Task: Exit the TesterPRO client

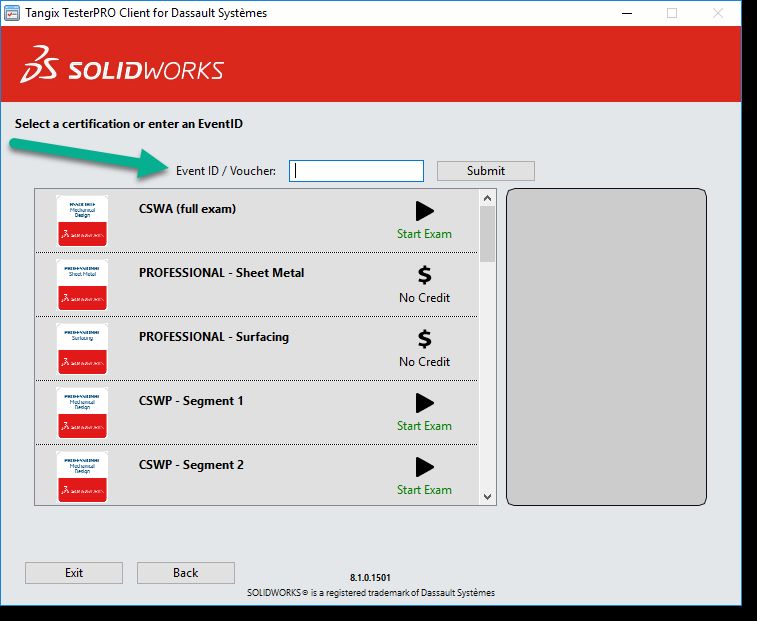Action: point(74,573)
